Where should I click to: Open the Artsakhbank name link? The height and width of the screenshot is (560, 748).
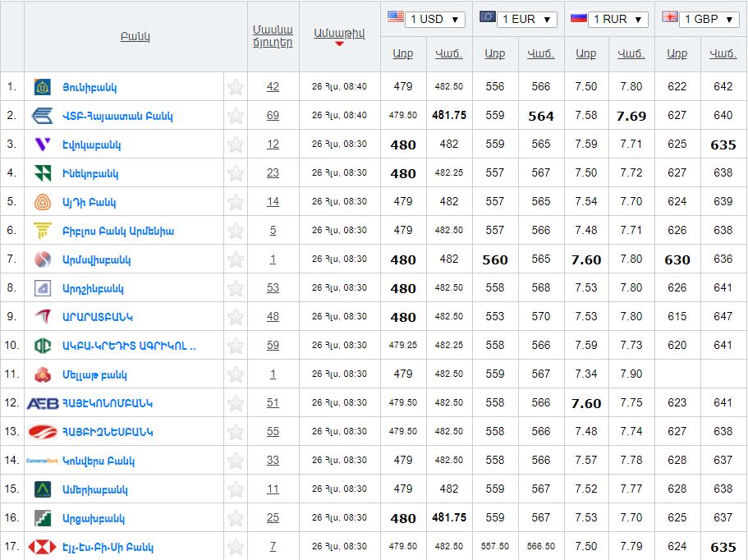click(94, 518)
